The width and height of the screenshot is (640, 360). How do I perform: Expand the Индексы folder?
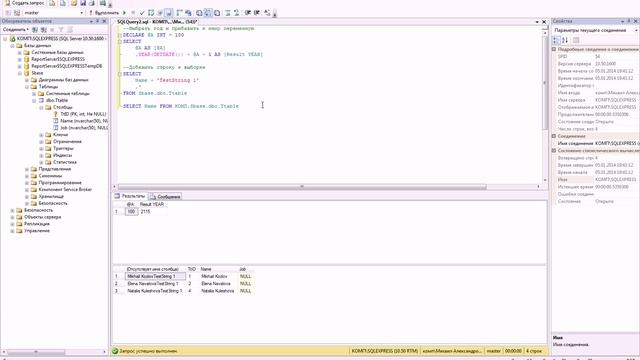pyautogui.click(x=41, y=156)
